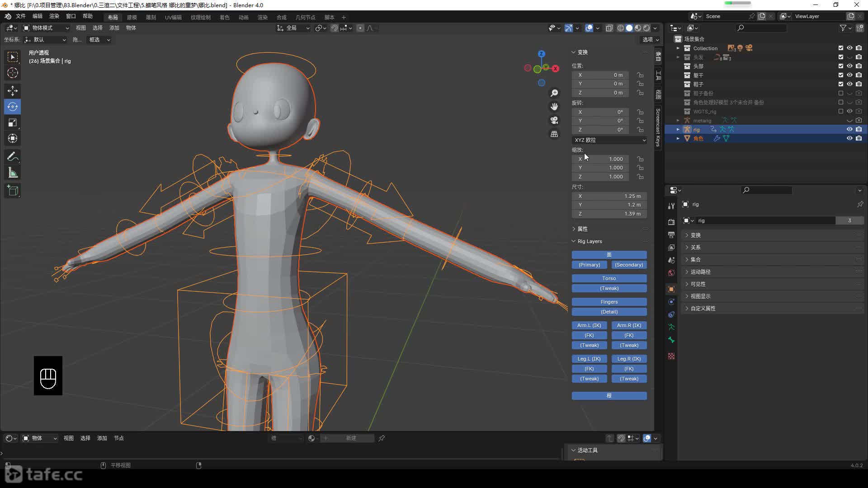Select the Scale tool

coord(13,122)
